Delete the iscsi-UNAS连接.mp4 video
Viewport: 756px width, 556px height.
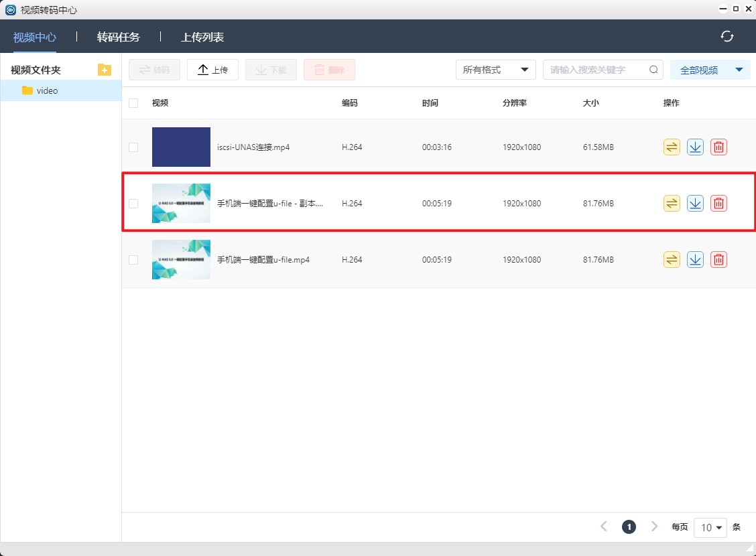point(718,147)
